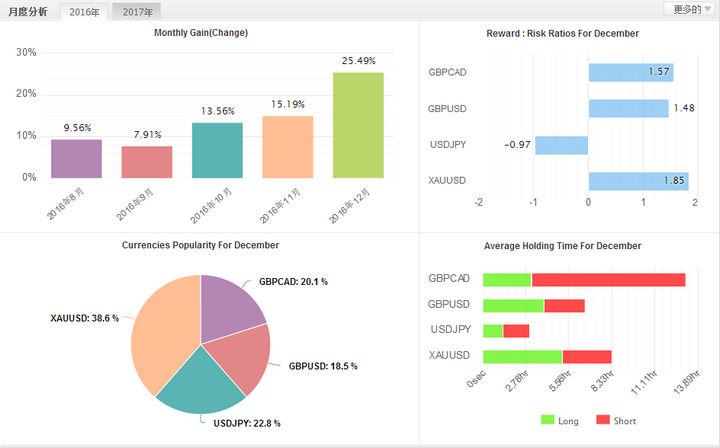Click the USDJPY -0.97 ratio bar
This screenshot has height=448, width=720.
(562, 145)
